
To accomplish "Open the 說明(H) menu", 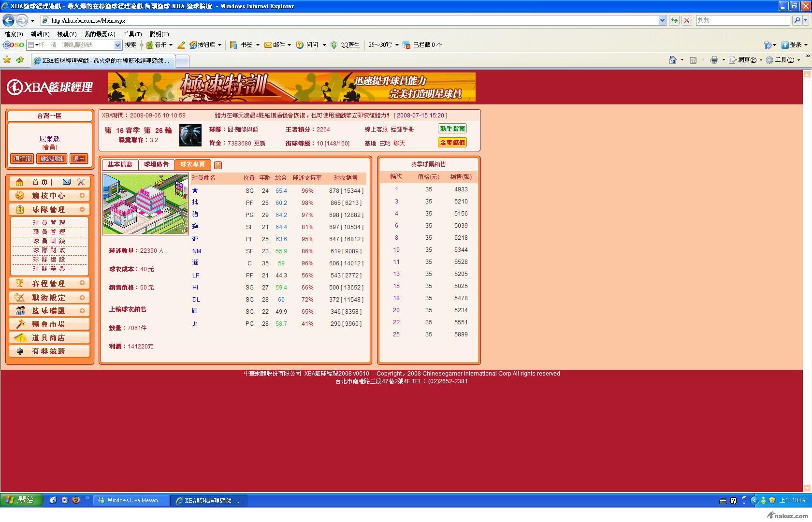I will (159, 34).
